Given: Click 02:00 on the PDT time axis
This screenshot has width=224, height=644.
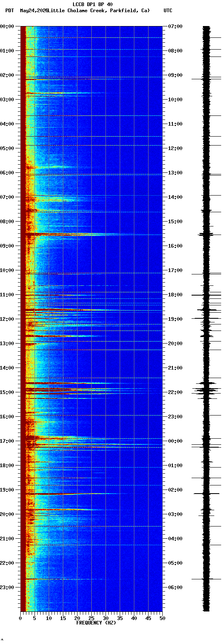Looking at the screenshot, I should click(7, 75).
